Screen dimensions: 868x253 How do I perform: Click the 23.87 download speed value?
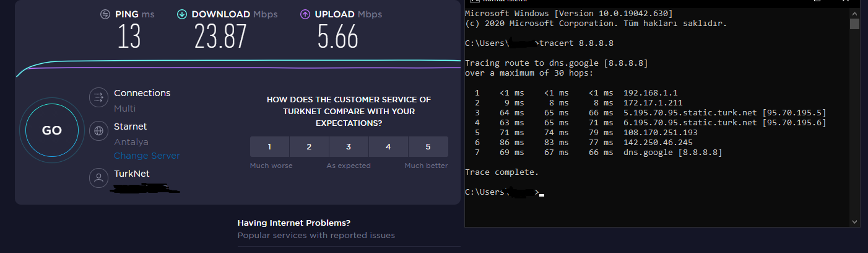220,37
